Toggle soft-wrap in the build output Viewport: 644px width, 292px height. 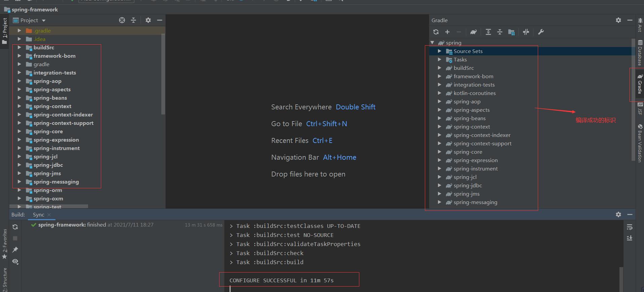[630, 227]
